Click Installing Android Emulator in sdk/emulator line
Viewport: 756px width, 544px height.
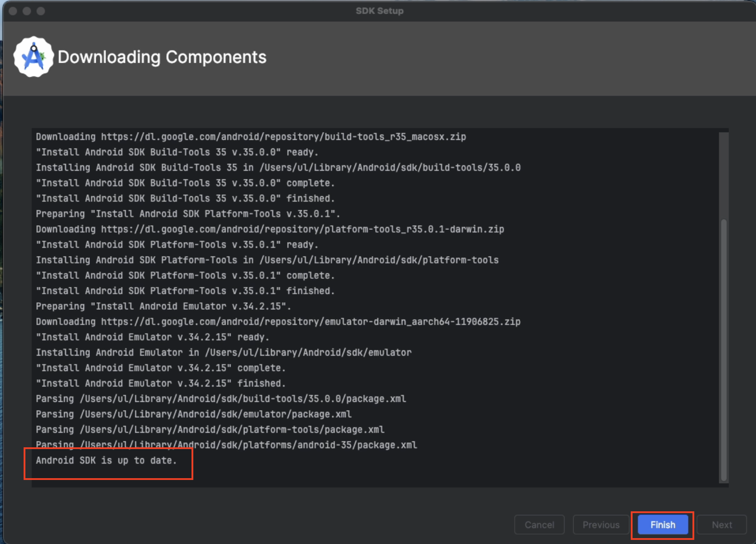coord(224,353)
